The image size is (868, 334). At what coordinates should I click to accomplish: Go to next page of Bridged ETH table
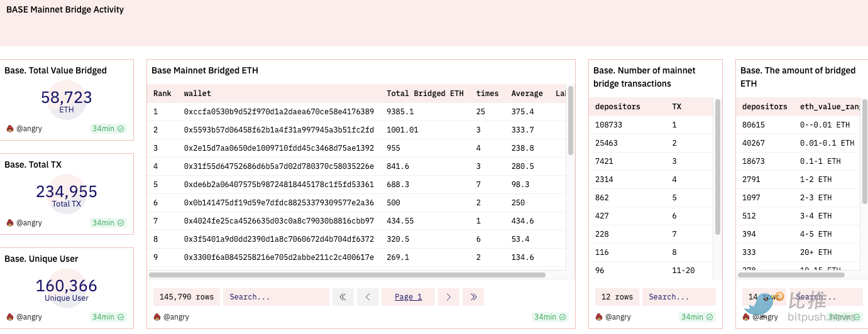pyautogui.click(x=448, y=297)
